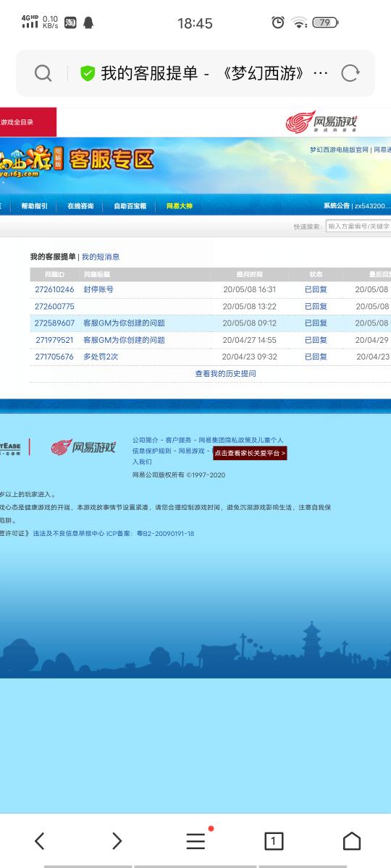This screenshot has width=391, height=868.
Task: Open the browser hamburger menu
Action: pyautogui.click(x=195, y=841)
